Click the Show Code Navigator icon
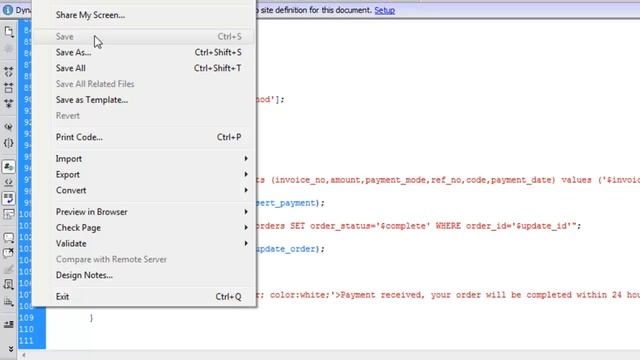The width and height of the screenshot is (640, 360). (x=9, y=49)
